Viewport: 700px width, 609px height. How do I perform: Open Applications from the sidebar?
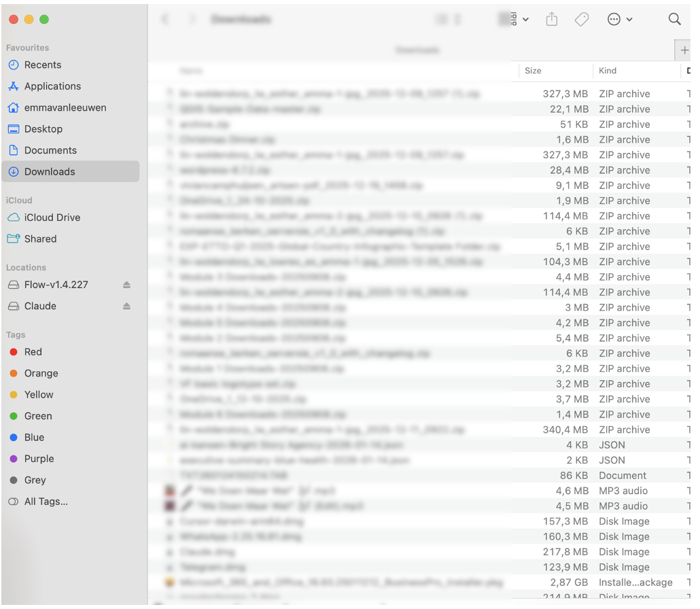point(51,86)
